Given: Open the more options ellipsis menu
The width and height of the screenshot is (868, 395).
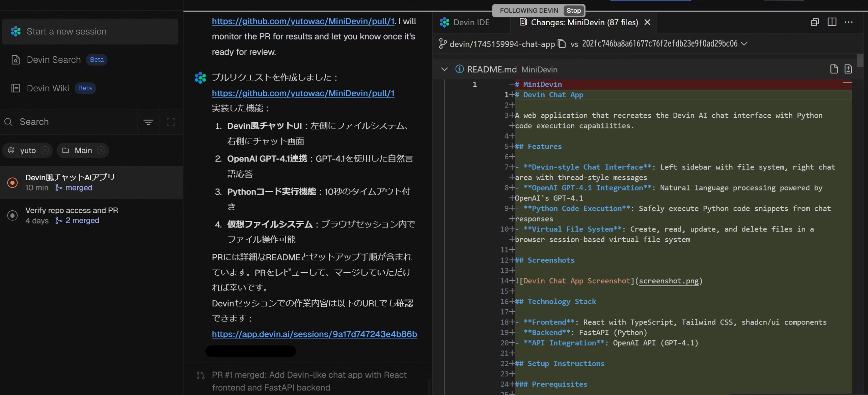Looking at the screenshot, I should pos(849,22).
